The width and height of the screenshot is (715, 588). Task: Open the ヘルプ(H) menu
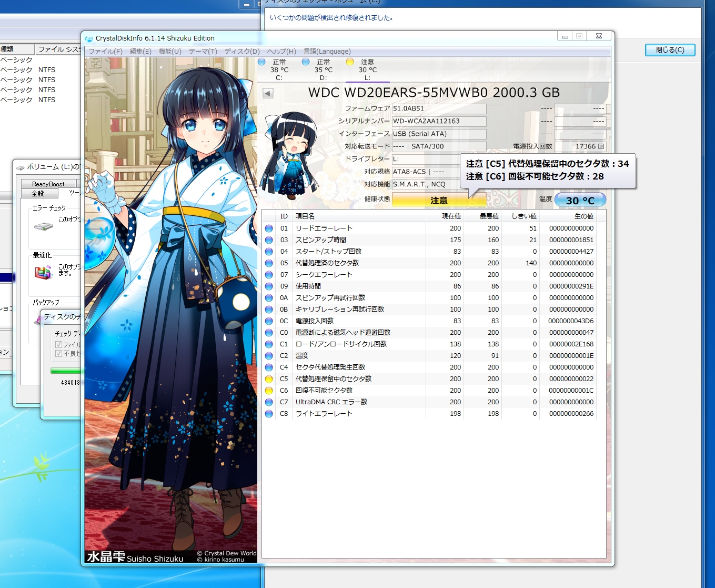coord(281,52)
